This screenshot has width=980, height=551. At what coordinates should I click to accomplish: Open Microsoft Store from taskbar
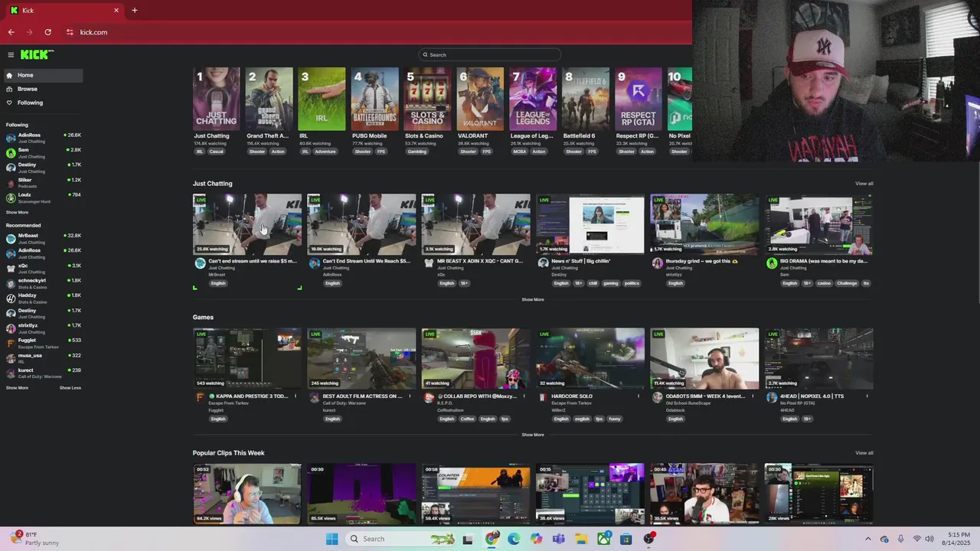tap(626, 539)
